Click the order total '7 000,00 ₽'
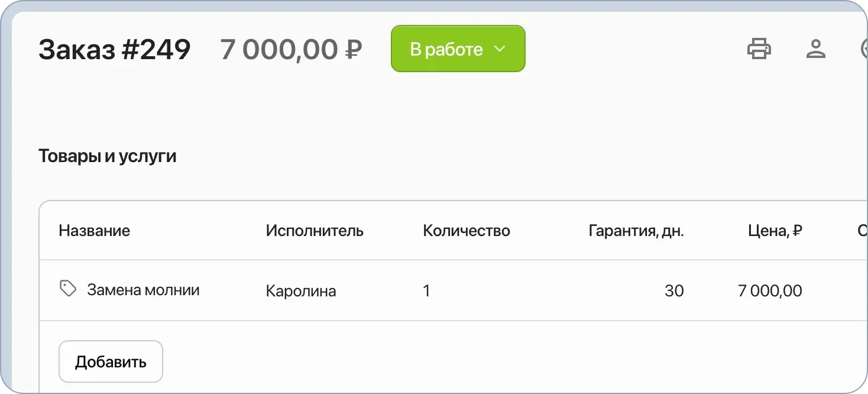 pos(291,50)
